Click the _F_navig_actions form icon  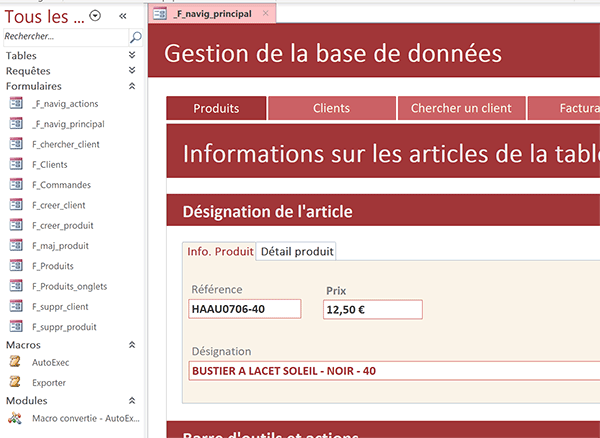tap(16, 103)
